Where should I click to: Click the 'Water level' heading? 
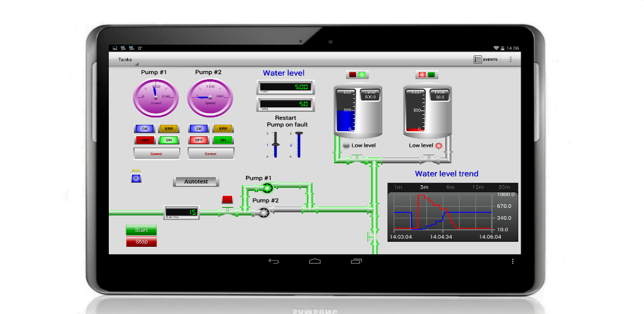point(284,73)
